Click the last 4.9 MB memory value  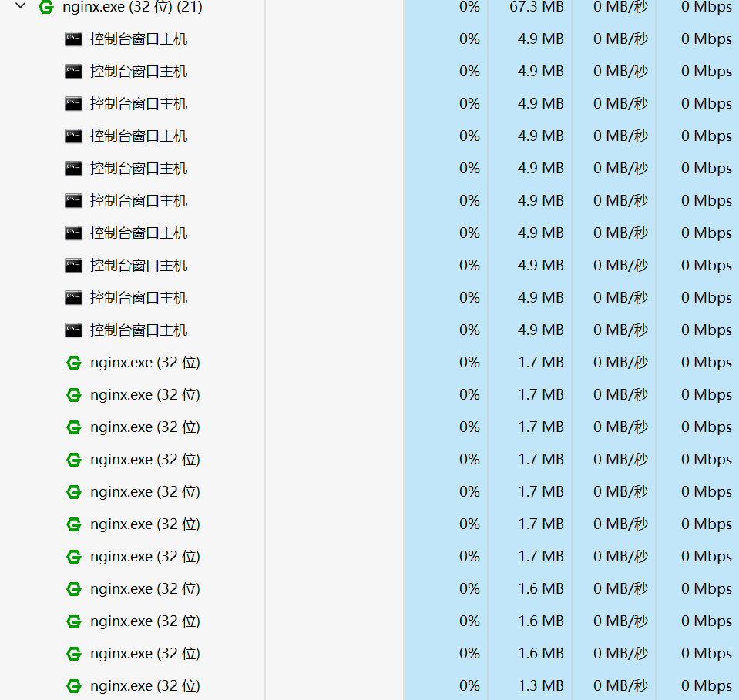click(541, 330)
